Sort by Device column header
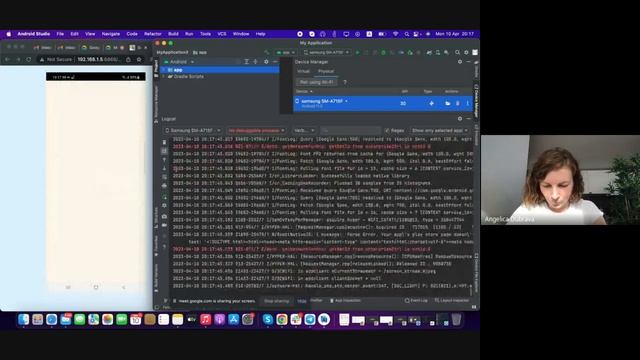The height and width of the screenshot is (360, 640). point(304,91)
